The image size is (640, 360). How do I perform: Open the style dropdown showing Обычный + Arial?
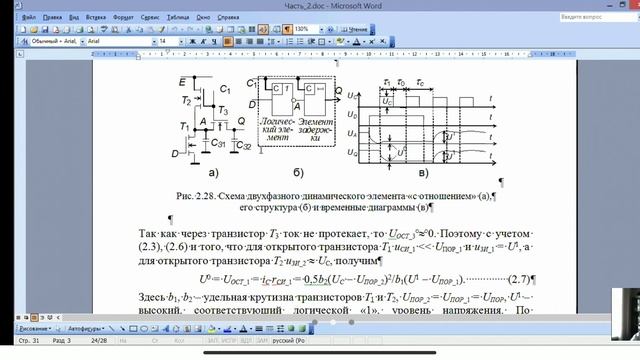pos(82,42)
